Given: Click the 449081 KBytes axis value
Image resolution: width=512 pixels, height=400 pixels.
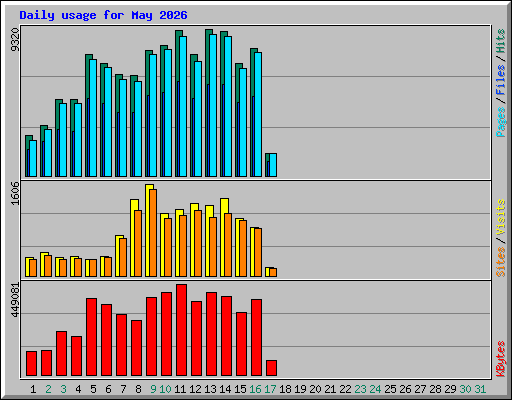Looking at the screenshot, I should pos(15,300).
